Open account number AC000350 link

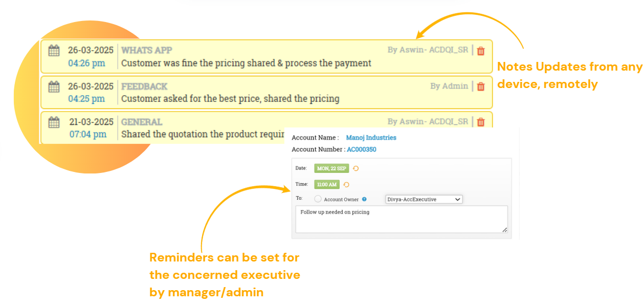[x=362, y=149]
